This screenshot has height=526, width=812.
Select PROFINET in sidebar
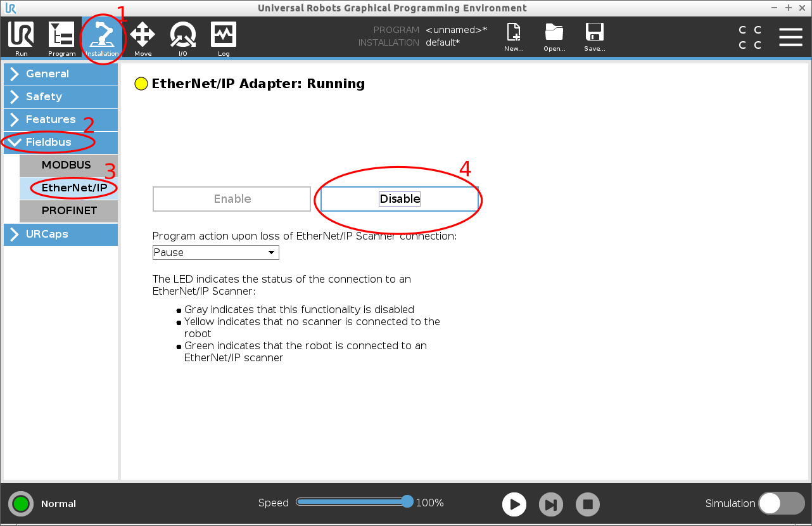(68, 210)
